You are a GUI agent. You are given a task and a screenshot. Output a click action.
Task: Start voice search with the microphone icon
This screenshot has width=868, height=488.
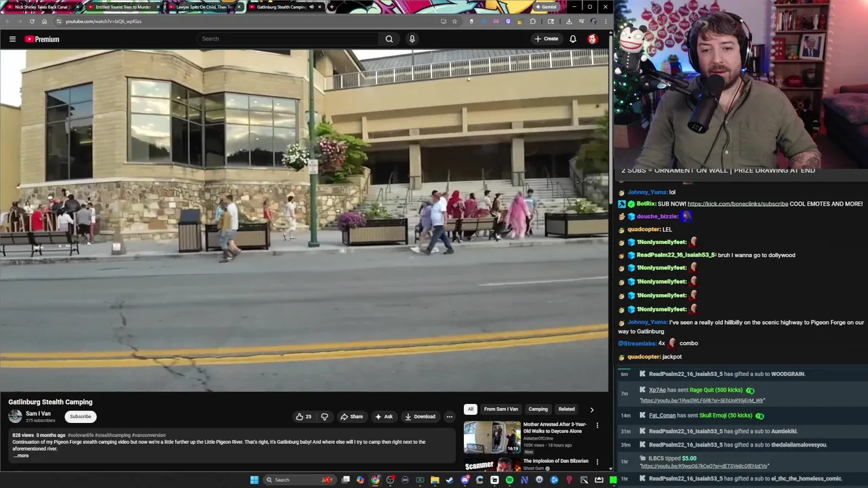412,39
